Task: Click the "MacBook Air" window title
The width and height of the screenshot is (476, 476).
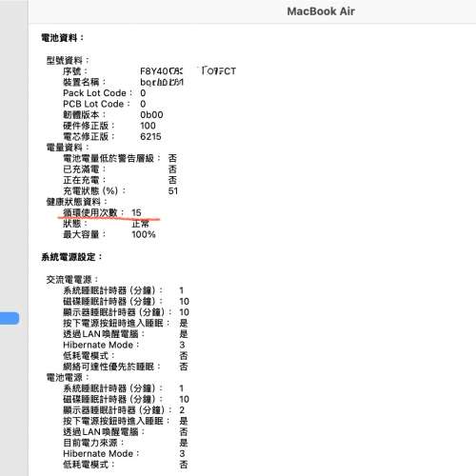Action: [x=321, y=11]
